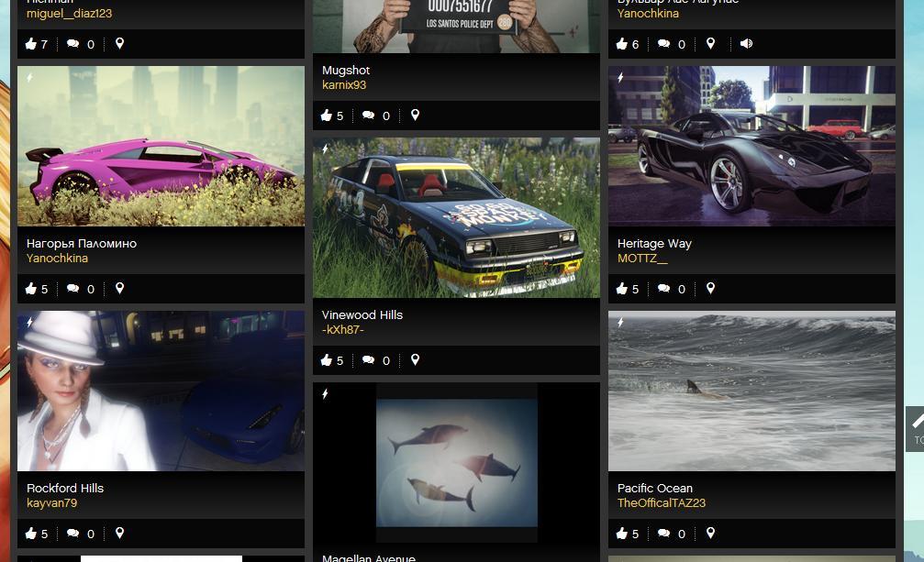Image resolution: width=924 pixels, height=562 pixels.
Task: Open the Rockford Hills photo title
Action: (65, 488)
